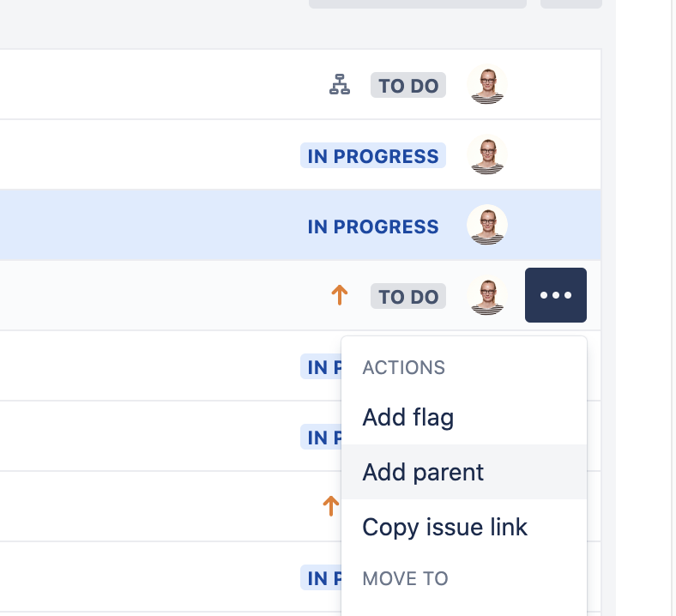The width and height of the screenshot is (676, 616).
Task: Choose Add flag from the actions menu
Action: tap(408, 418)
